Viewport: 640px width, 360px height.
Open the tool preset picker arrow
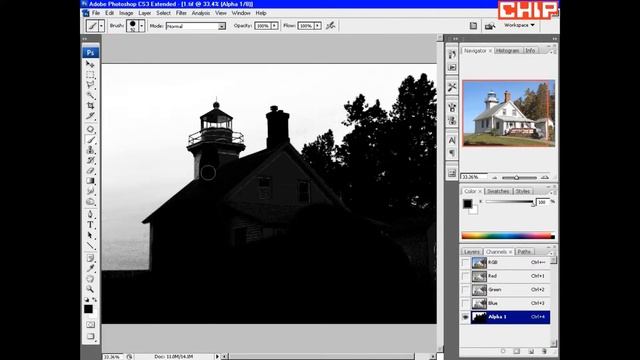click(x=101, y=26)
